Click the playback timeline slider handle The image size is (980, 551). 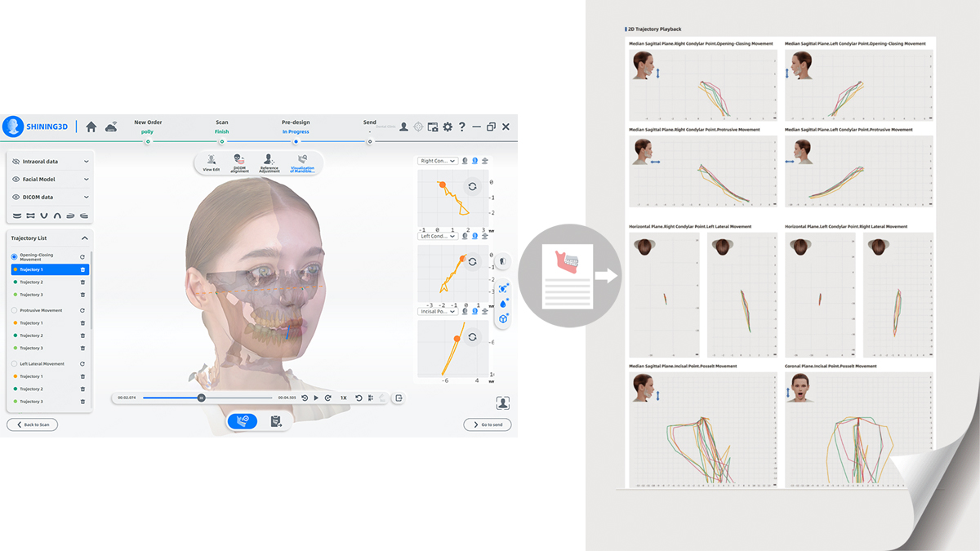click(x=201, y=398)
